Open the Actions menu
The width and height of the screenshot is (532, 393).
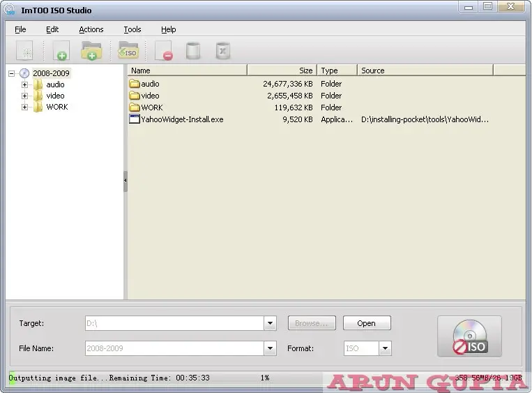[x=91, y=29]
